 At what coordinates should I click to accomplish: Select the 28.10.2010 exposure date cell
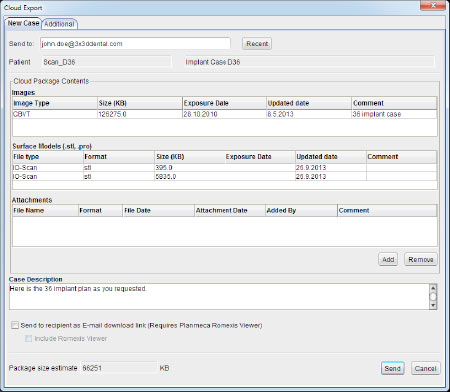(x=224, y=114)
